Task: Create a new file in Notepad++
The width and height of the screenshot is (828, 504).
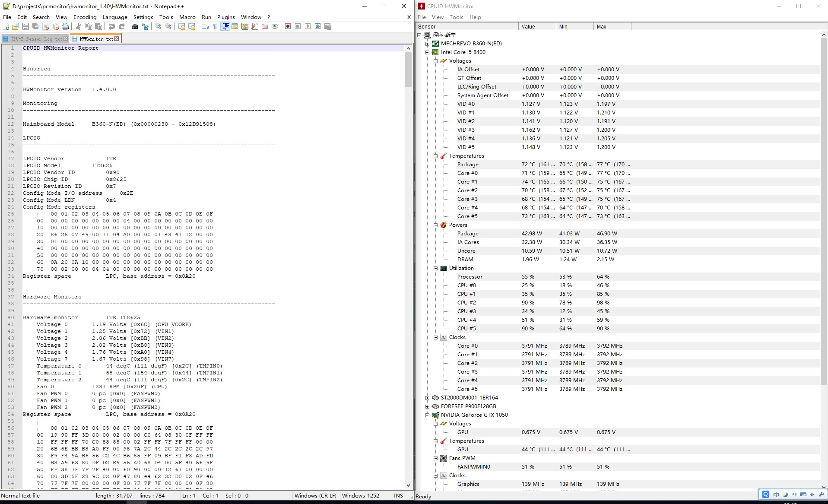Action: [6, 26]
